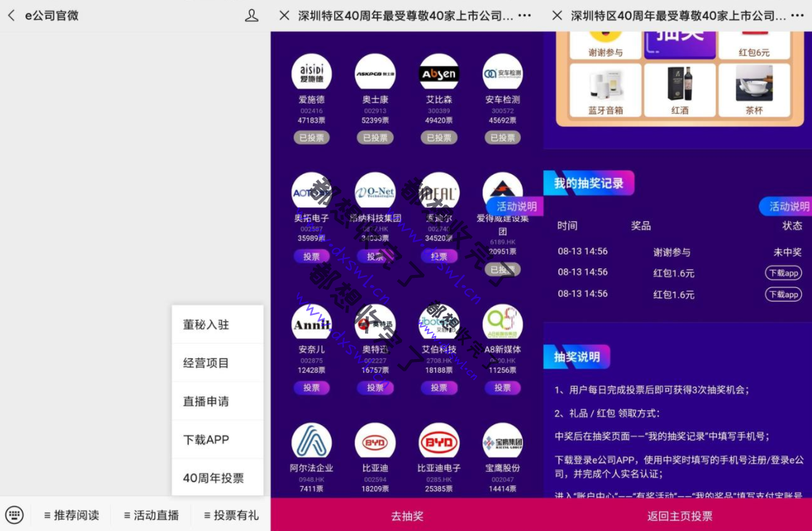
Task: Select the 红包6元 prize tile
Action: pyautogui.click(x=754, y=44)
